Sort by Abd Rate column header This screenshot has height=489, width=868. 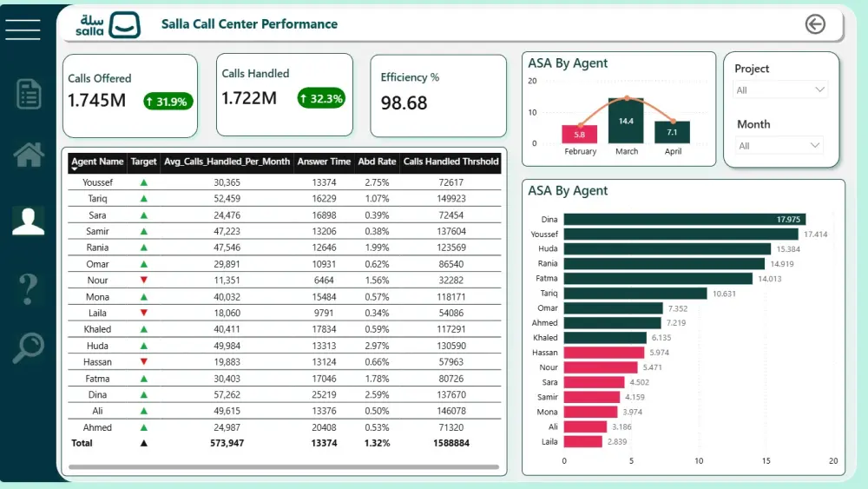[x=377, y=162]
